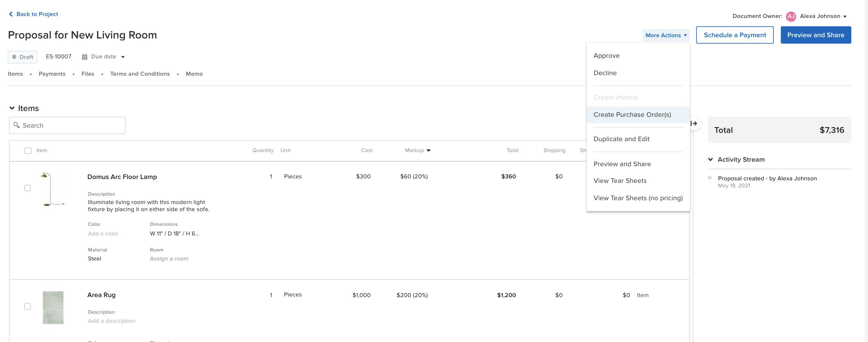
Task: Click the Preview and Share button
Action: pyautogui.click(x=816, y=35)
